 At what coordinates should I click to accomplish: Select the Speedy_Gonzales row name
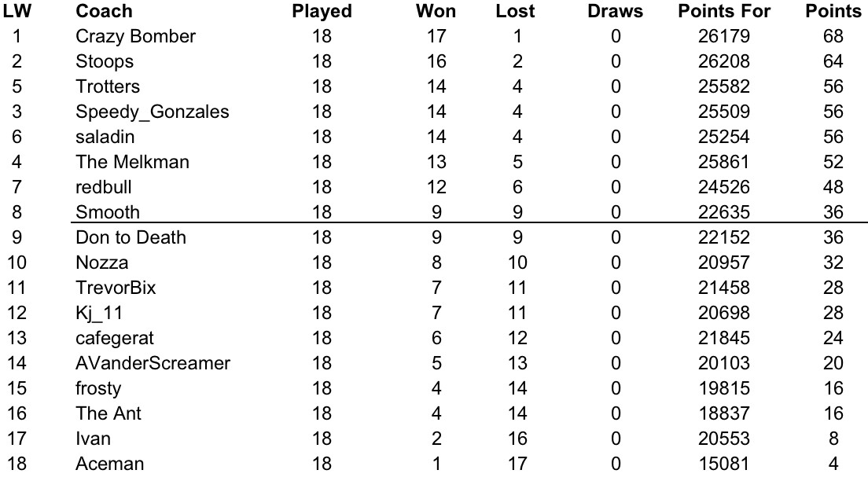point(153,112)
